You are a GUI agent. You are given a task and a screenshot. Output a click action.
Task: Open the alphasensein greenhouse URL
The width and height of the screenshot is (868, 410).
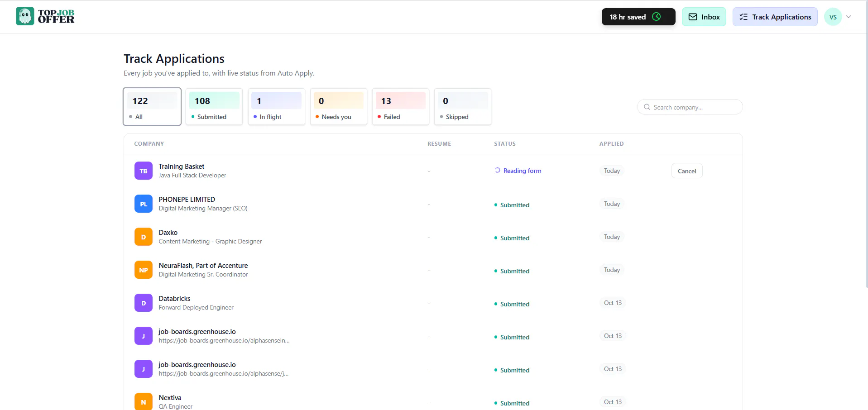coord(224,341)
